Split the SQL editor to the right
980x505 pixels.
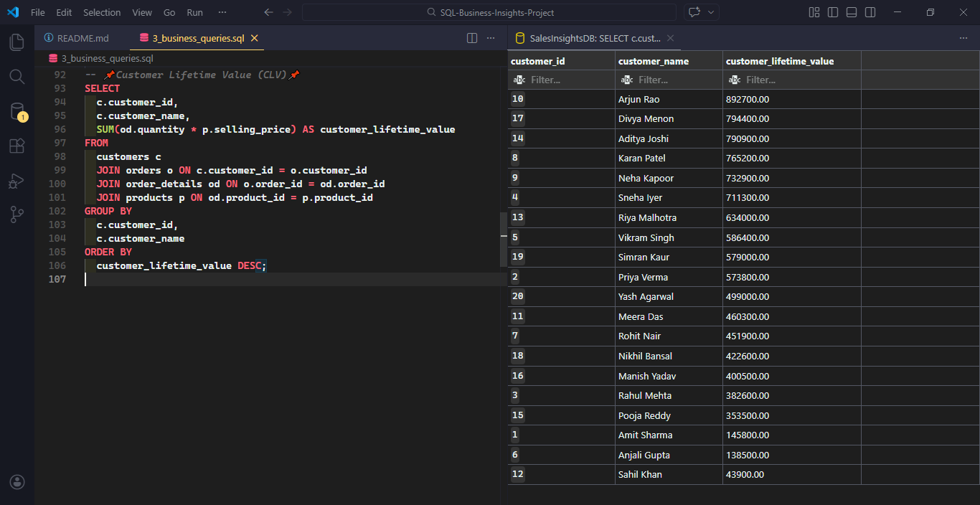pyautogui.click(x=472, y=38)
